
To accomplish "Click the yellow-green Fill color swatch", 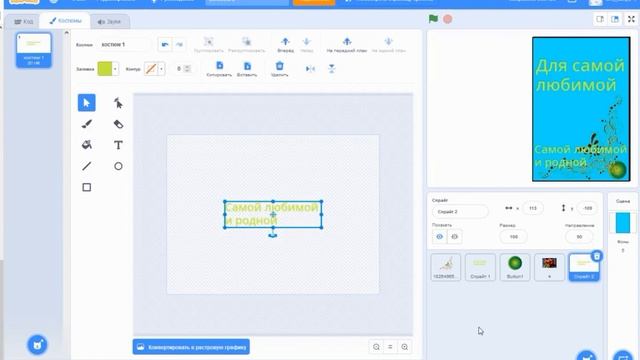I will pos(104,69).
